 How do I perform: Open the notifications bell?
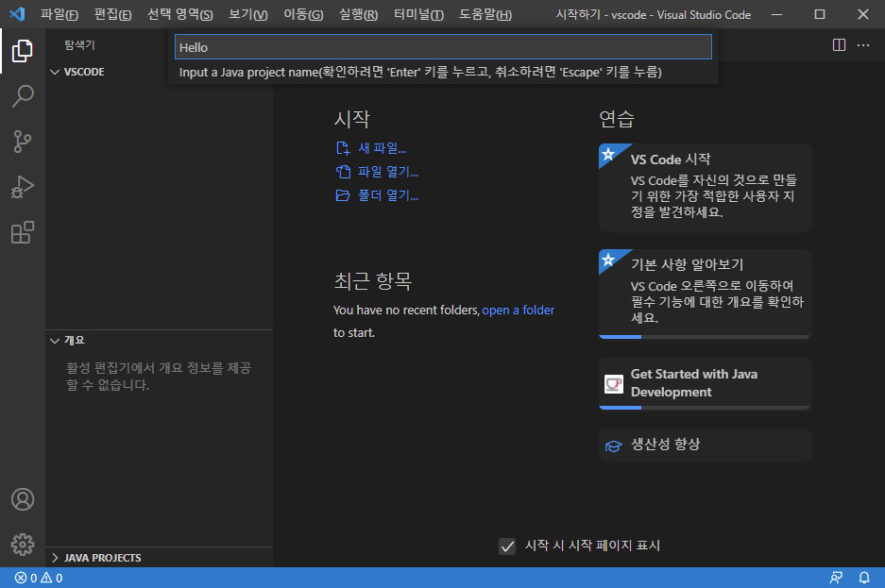[x=864, y=578]
